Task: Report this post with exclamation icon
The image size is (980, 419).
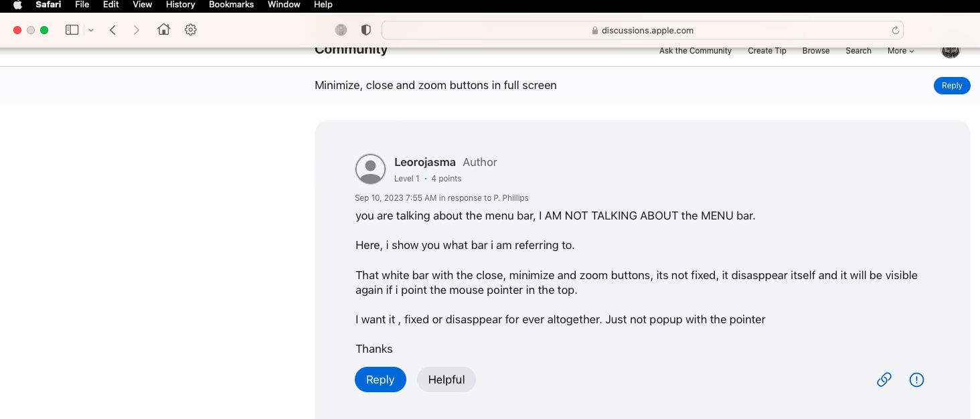Action: tap(916, 380)
